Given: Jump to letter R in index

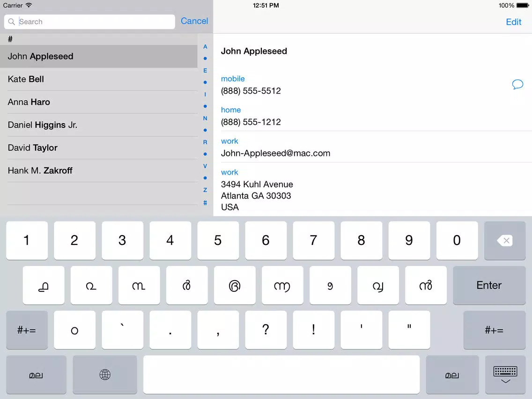Looking at the screenshot, I should click(205, 142).
